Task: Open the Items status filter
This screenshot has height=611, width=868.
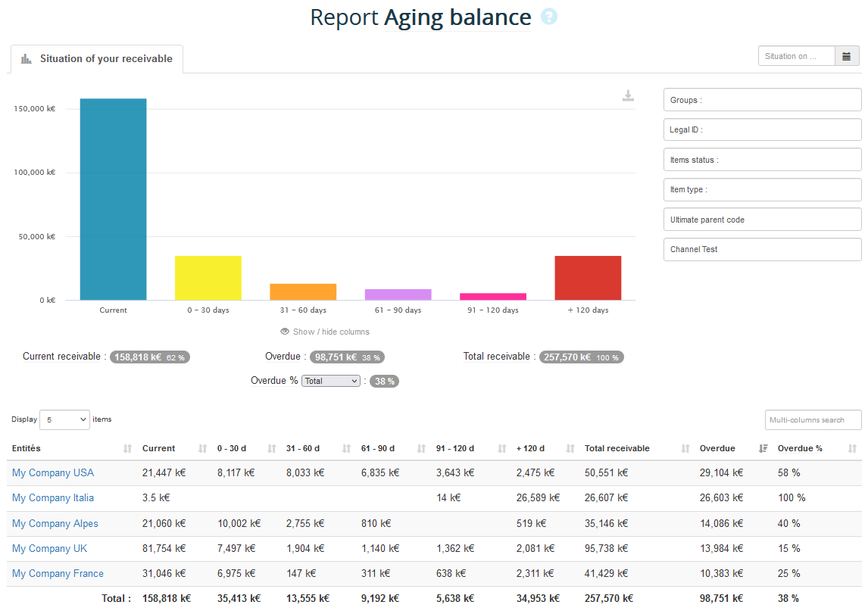Action: 762,160
